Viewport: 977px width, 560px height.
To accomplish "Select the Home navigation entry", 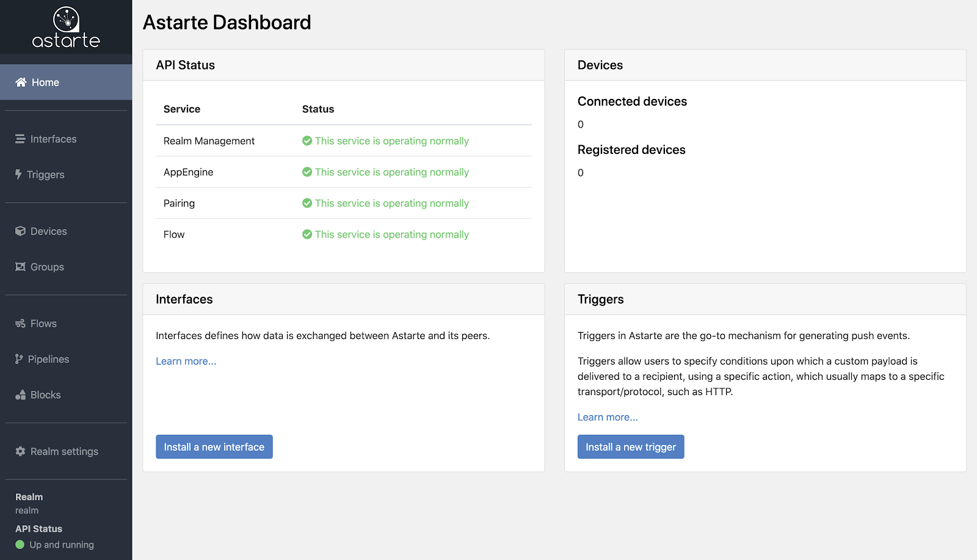I will point(46,82).
